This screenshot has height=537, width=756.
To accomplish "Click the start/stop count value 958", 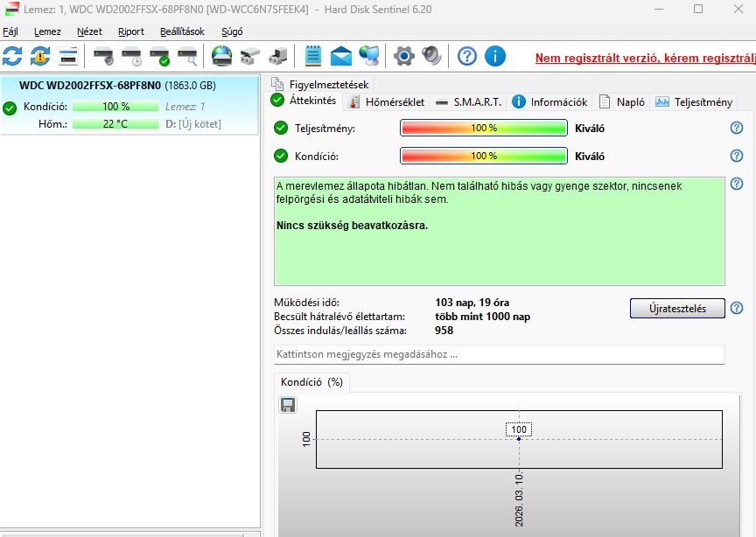I will point(444,331).
